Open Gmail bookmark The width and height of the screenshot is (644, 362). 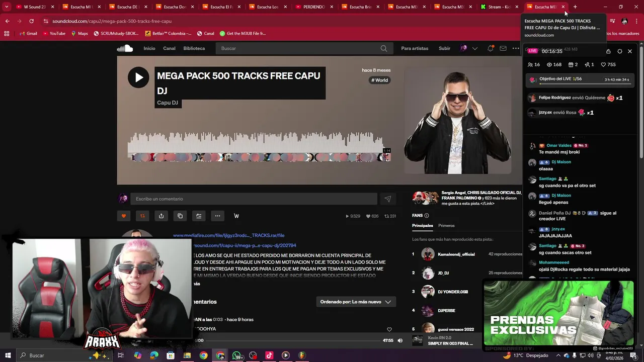[28, 33]
